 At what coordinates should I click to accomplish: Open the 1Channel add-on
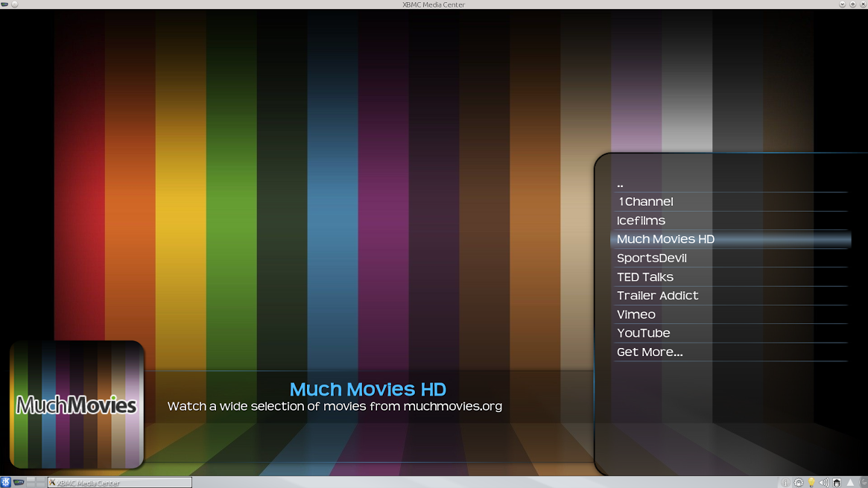(x=730, y=201)
